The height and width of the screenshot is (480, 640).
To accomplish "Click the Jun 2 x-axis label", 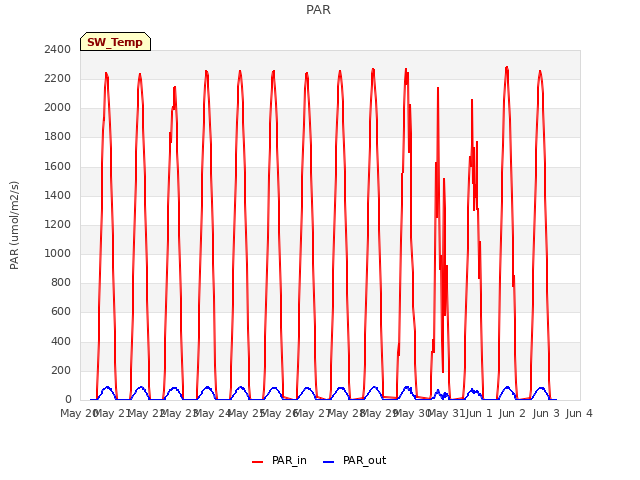I will [x=512, y=413].
